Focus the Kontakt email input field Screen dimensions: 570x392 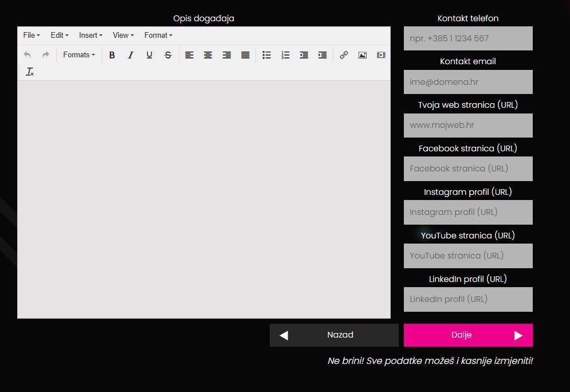(468, 82)
